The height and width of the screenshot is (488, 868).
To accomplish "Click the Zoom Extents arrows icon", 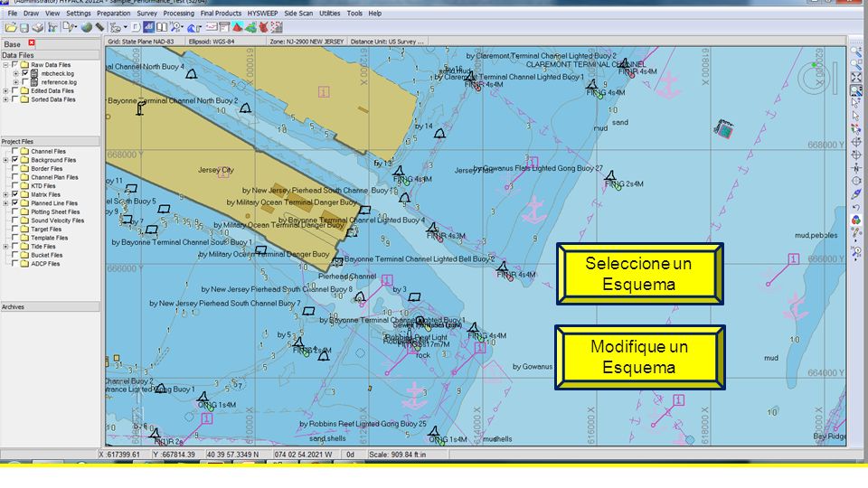I will click(x=856, y=77).
